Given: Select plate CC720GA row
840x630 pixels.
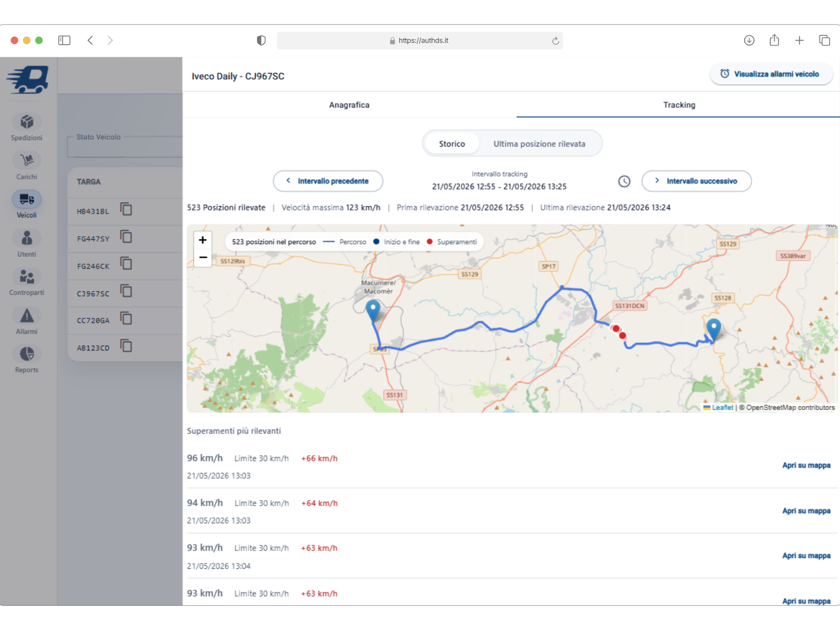Looking at the screenshot, I should click(125, 320).
